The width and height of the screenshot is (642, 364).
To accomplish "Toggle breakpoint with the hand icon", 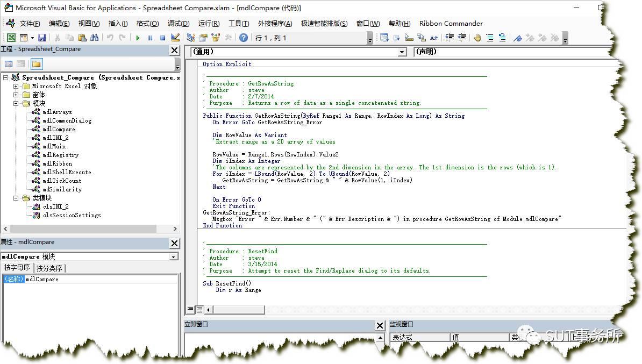I will (x=477, y=38).
